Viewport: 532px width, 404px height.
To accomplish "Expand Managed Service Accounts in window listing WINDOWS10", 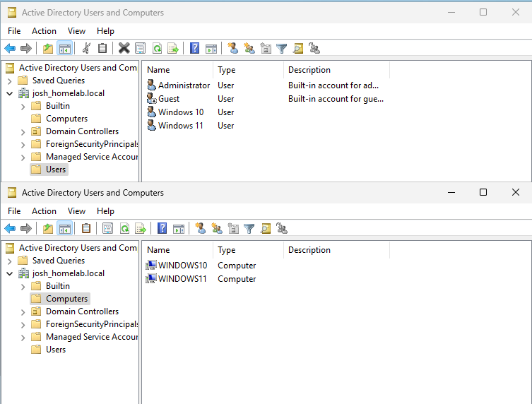I will [x=23, y=338].
